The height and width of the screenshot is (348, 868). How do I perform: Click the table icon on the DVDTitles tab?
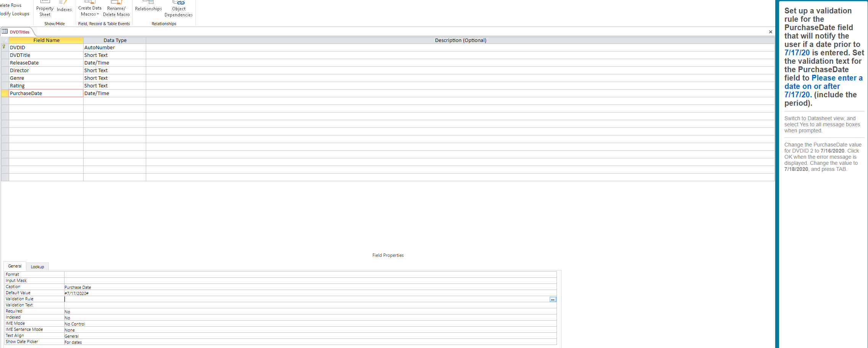coord(4,32)
